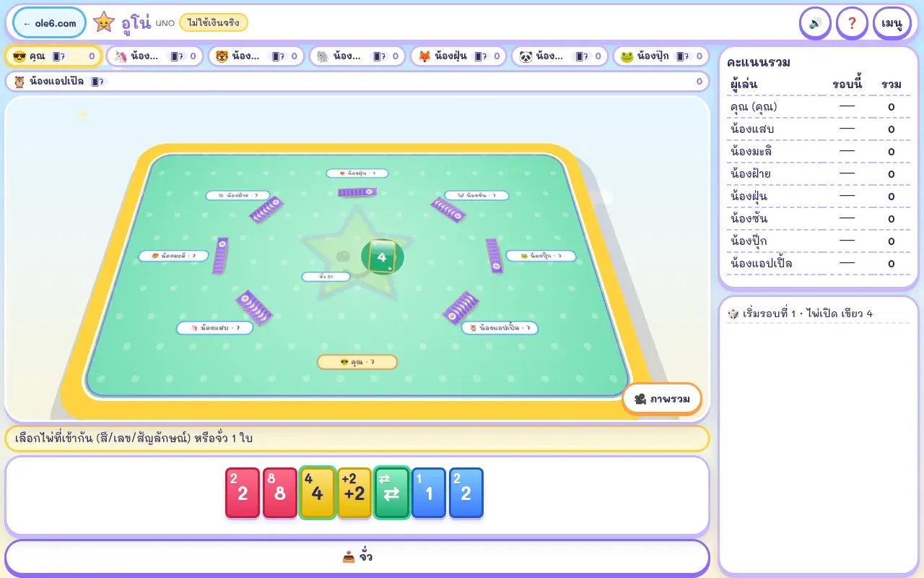Click the จั่ว 51 draw pile label

pyautogui.click(x=326, y=277)
